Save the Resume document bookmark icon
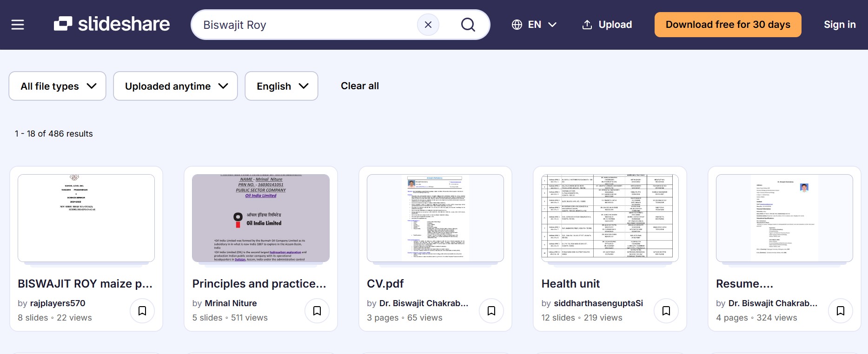The width and height of the screenshot is (868, 354). [841, 311]
